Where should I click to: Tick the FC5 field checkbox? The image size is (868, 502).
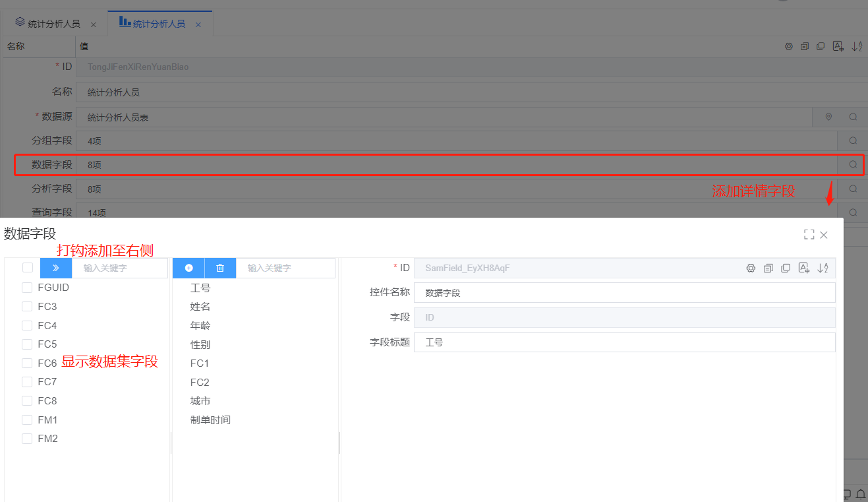(27, 344)
